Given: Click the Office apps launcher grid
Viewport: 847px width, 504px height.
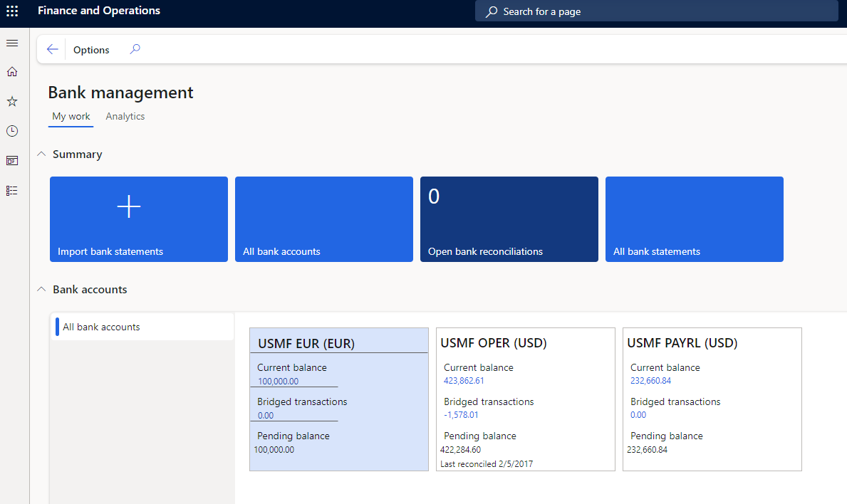Looking at the screenshot, I should pyautogui.click(x=11, y=11).
